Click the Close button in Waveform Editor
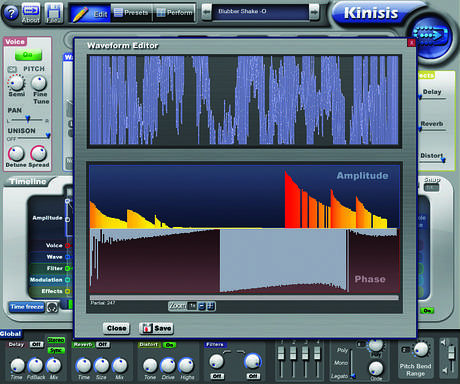The height and width of the screenshot is (384, 460). coord(116,328)
